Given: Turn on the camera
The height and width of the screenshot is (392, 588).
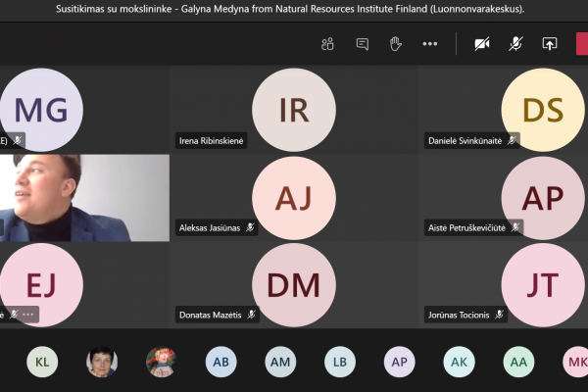Looking at the screenshot, I should [x=482, y=44].
